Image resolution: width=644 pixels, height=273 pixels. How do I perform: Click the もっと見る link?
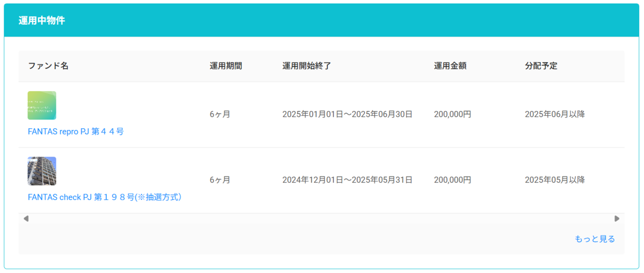coord(595,239)
